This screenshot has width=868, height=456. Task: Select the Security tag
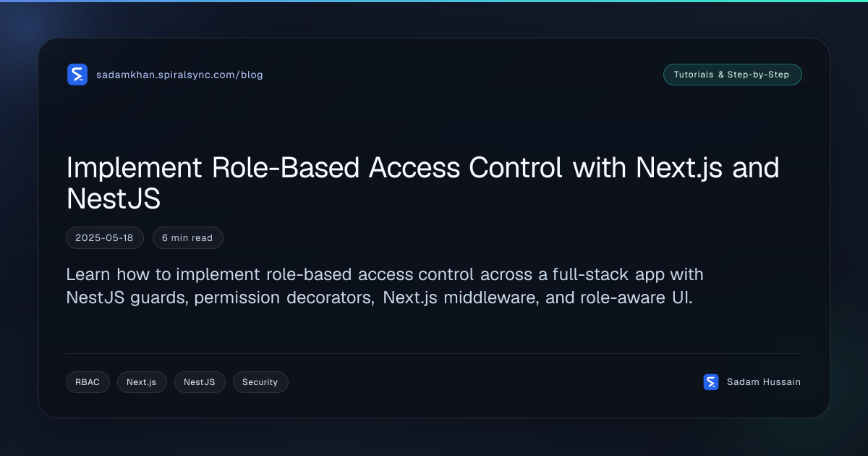(260, 382)
